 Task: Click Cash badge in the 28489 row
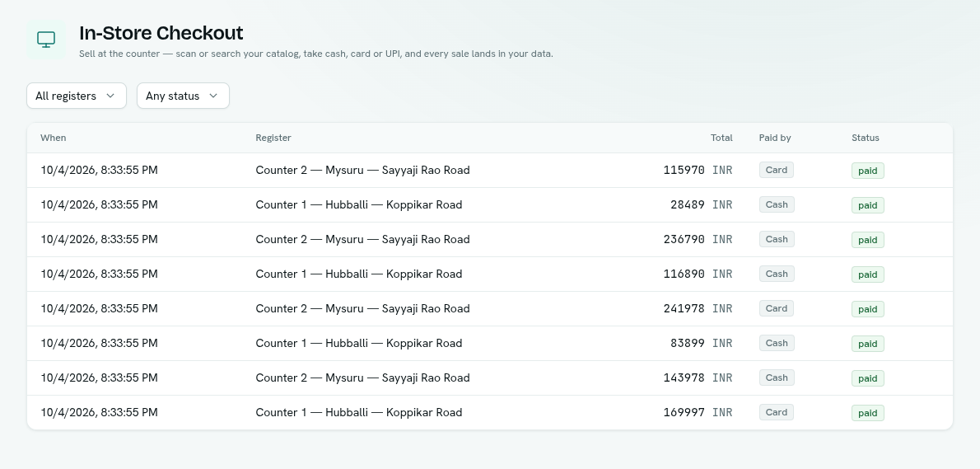click(777, 204)
